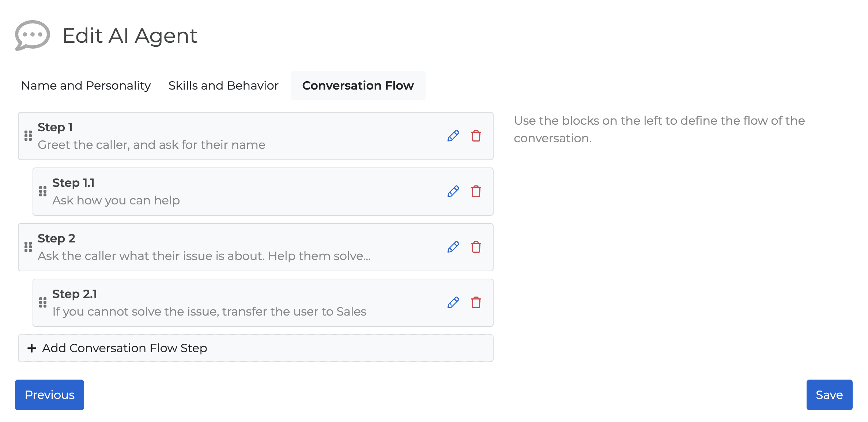This screenshot has width=868, height=422.
Task: Edit Step 1.1 with the pencil icon
Action: coord(453,192)
